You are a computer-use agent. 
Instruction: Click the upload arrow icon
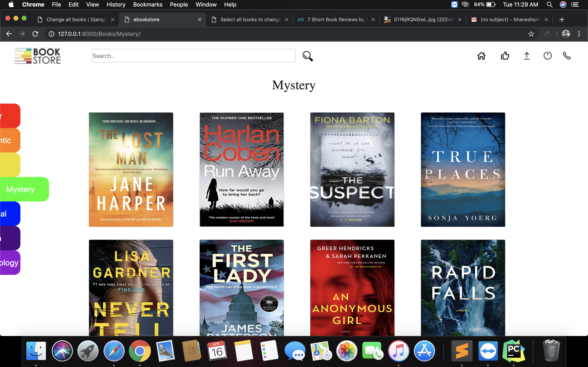click(x=527, y=56)
